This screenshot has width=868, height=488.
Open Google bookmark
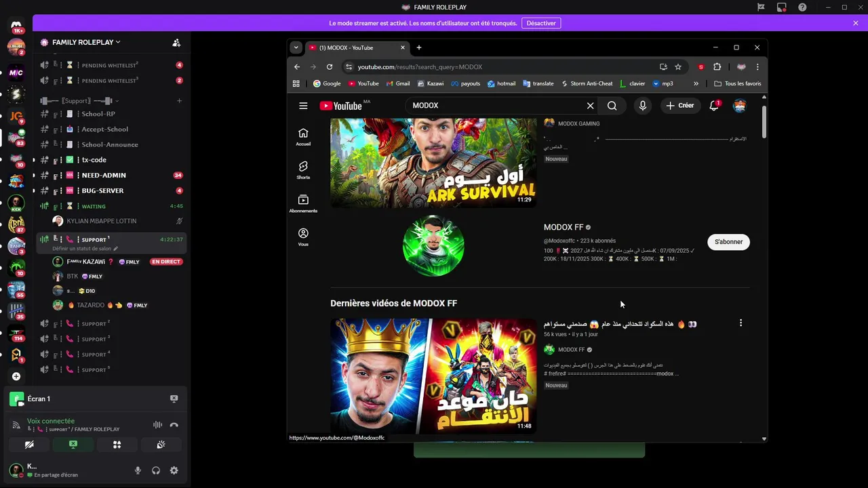[x=327, y=83]
